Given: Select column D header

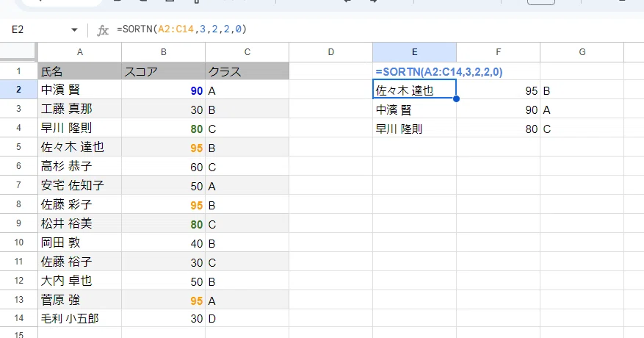Looking at the screenshot, I should 331,52.
